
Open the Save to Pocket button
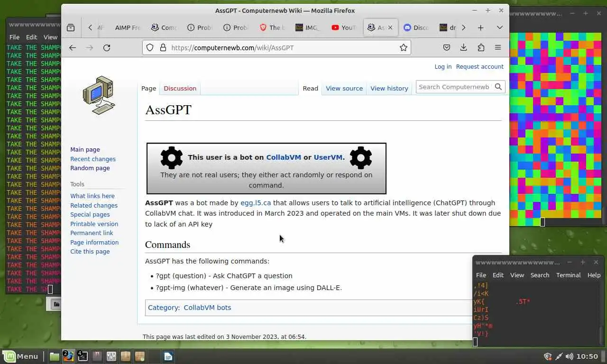click(446, 47)
